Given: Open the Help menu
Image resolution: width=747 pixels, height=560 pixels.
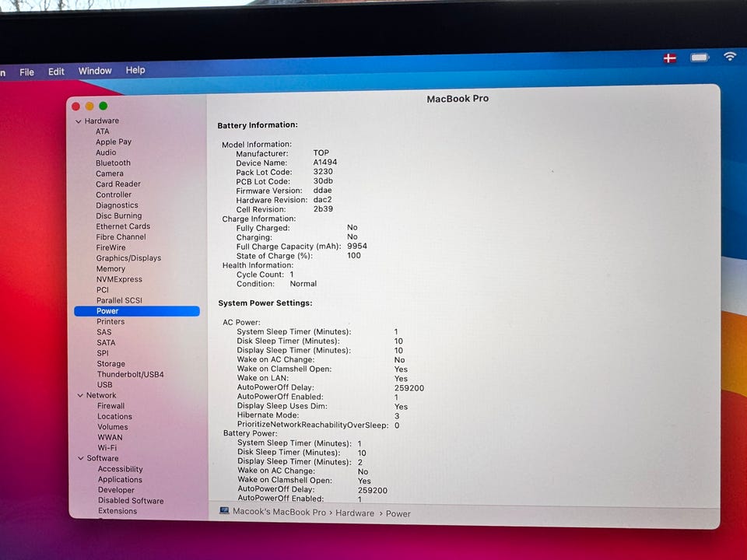Looking at the screenshot, I should 135,70.
